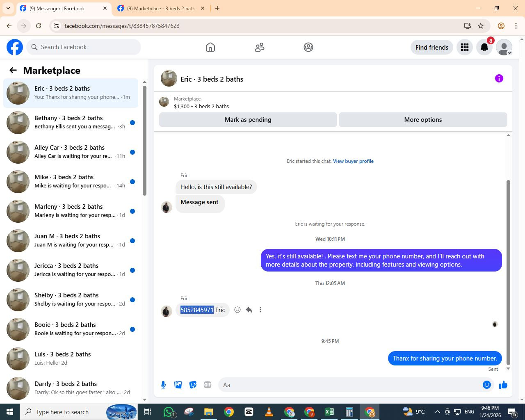Open WhatsApp from the taskbar
This screenshot has height=420, width=525.
point(169,412)
